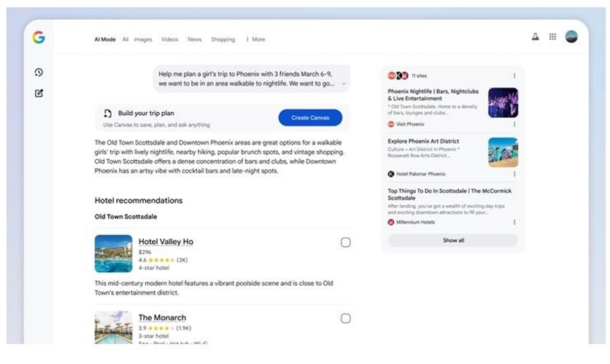Open Search Labs flask icon
The image size is (610, 364).
[535, 37]
